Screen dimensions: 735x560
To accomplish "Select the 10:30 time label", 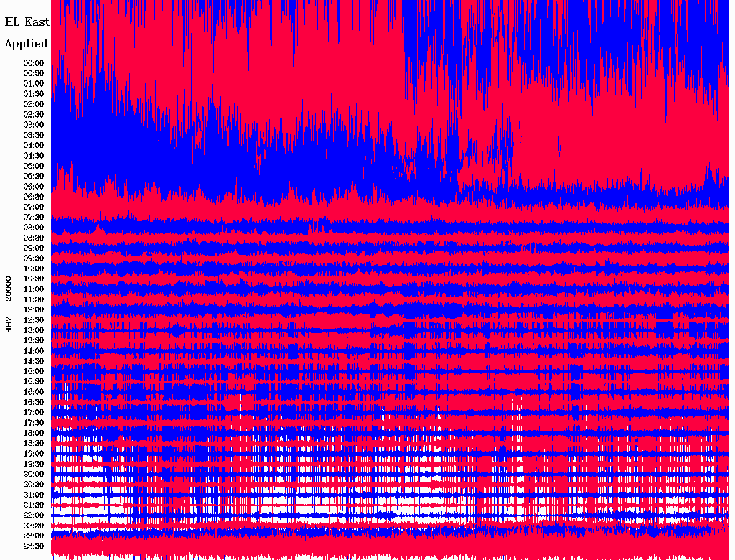I will [x=34, y=279].
